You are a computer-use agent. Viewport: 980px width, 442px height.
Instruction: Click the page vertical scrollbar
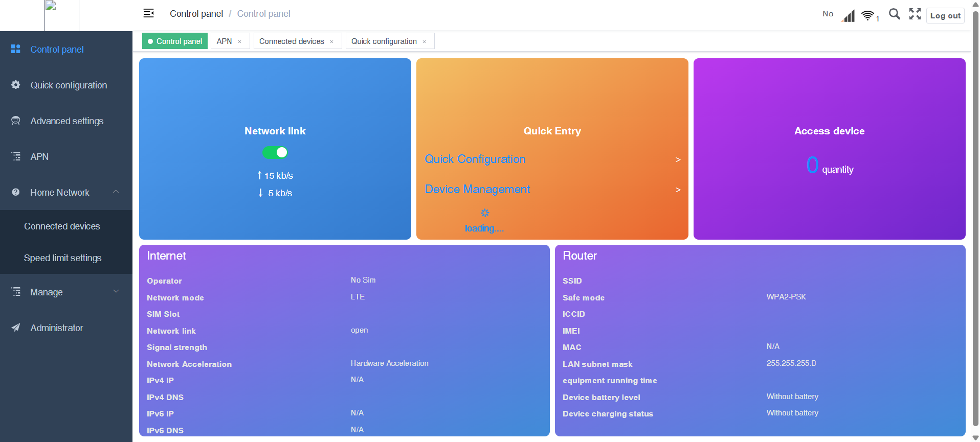click(x=975, y=220)
